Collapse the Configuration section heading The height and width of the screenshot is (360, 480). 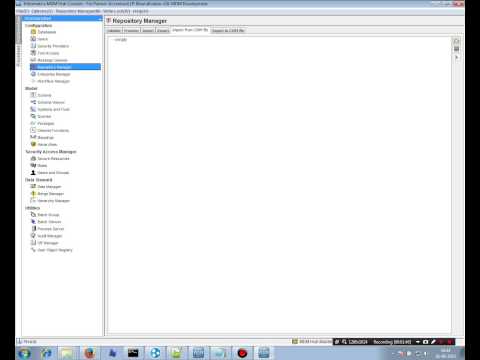tap(38, 26)
